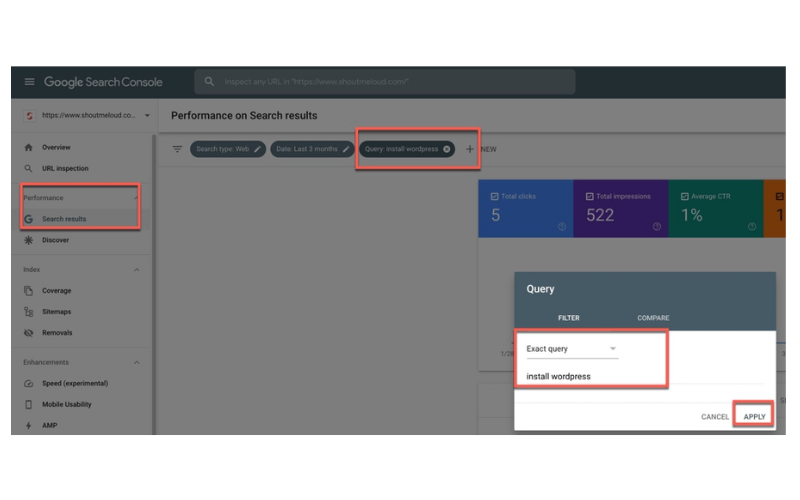The width and height of the screenshot is (800, 500).
Task: Click pencil icon on Date chip
Action: pos(346,149)
